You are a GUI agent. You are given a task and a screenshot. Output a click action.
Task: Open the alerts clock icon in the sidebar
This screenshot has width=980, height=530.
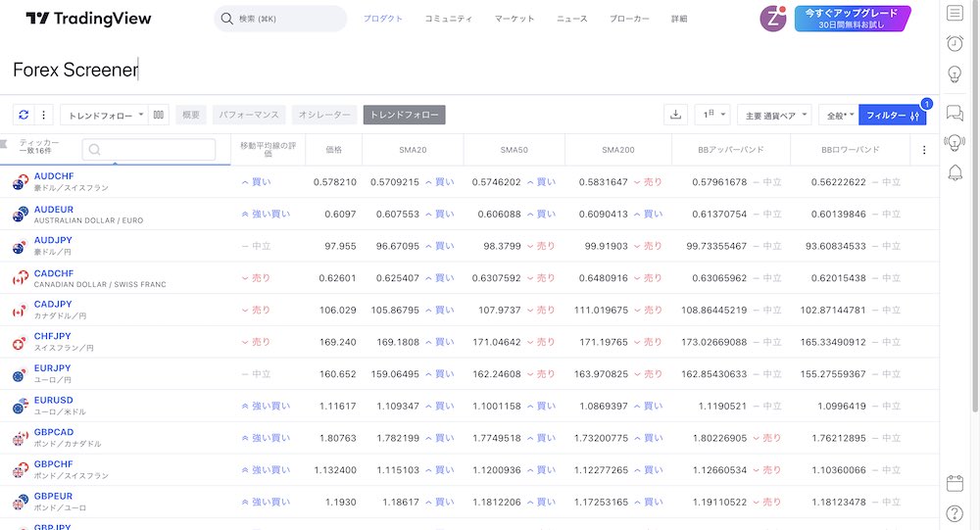(x=955, y=43)
